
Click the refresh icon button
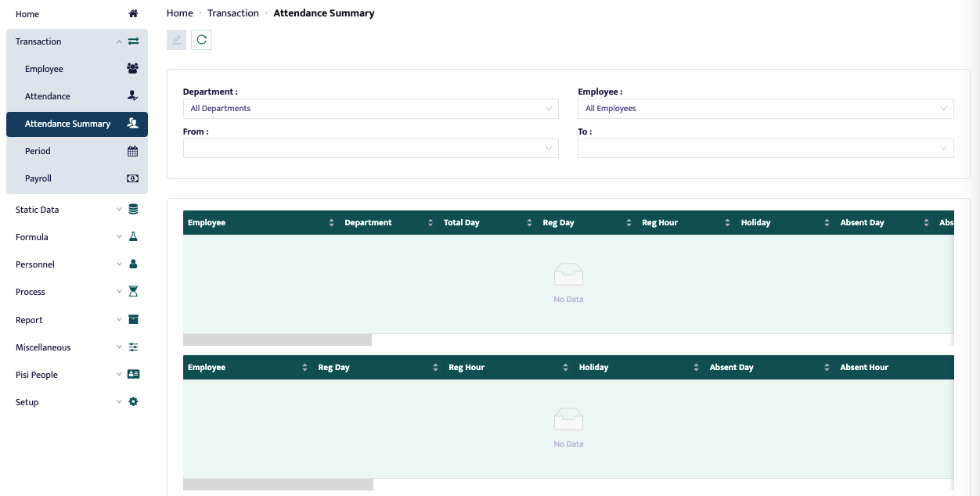tap(201, 40)
